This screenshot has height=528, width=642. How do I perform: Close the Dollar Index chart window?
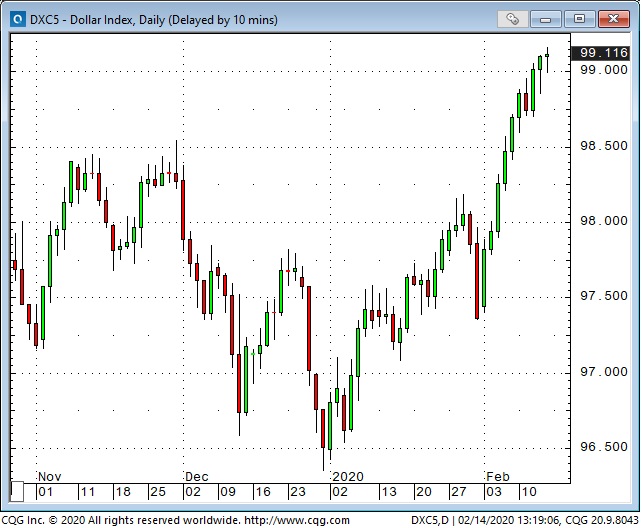pyautogui.click(x=613, y=19)
